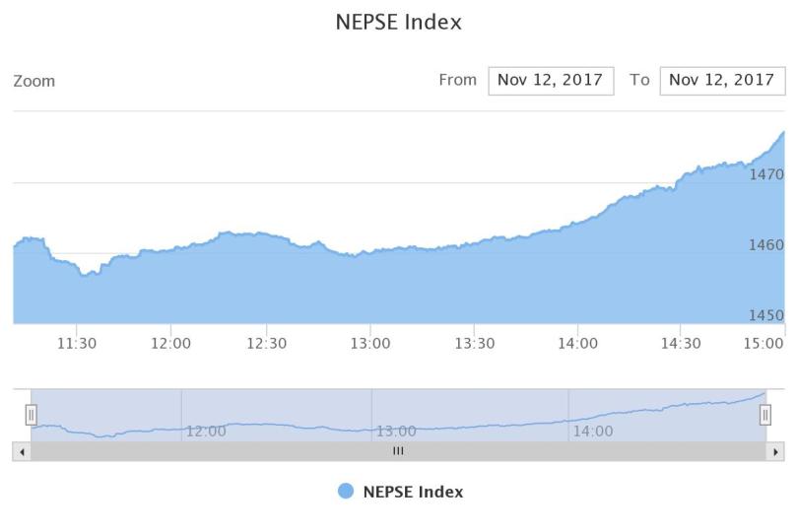Select the 13:00 marker in the navigator

coord(396,431)
